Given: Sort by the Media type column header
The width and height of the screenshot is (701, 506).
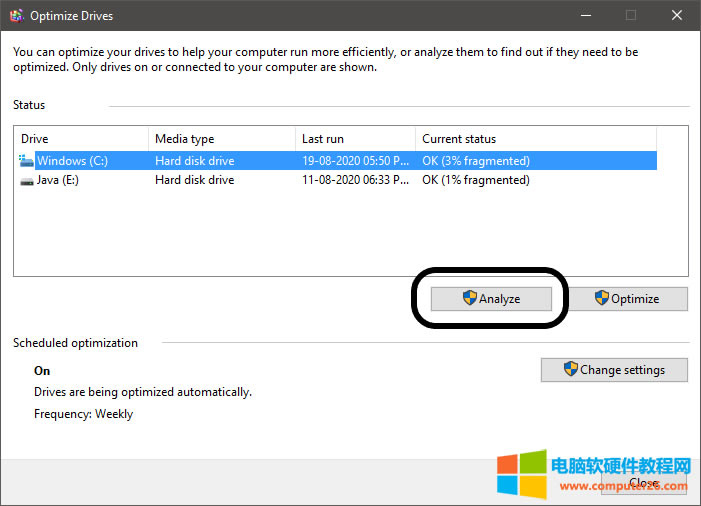Looking at the screenshot, I should 222,139.
